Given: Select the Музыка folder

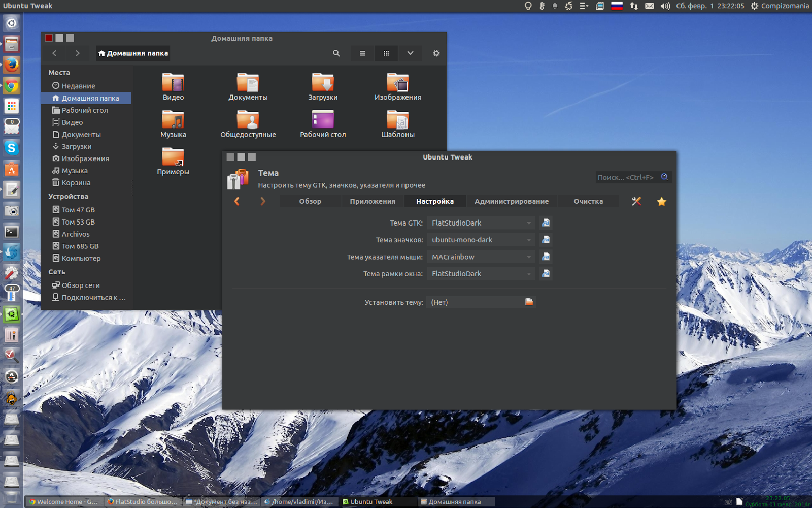Looking at the screenshot, I should click(173, 124).
